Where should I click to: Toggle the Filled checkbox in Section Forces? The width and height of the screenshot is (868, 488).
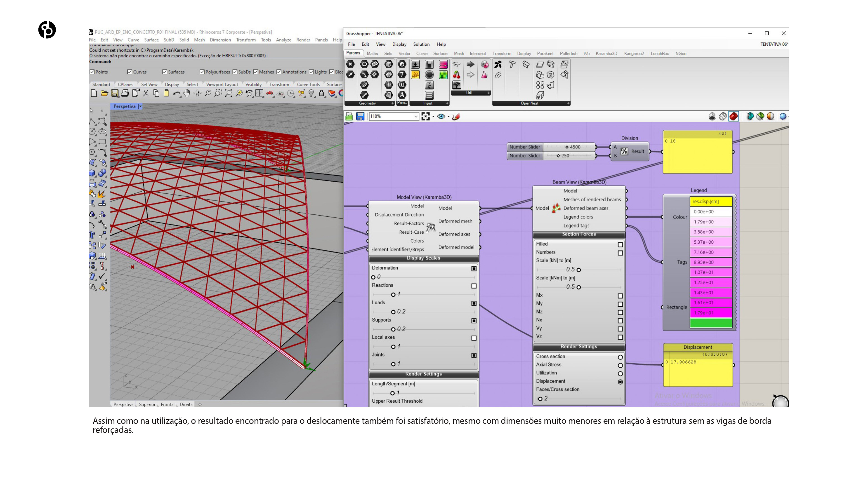point(620,244)
